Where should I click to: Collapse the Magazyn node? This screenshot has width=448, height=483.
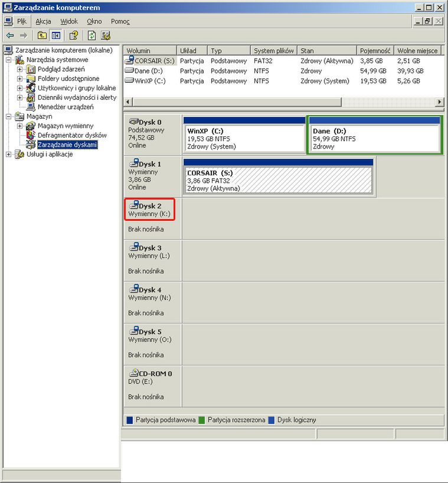coord(9,116)
